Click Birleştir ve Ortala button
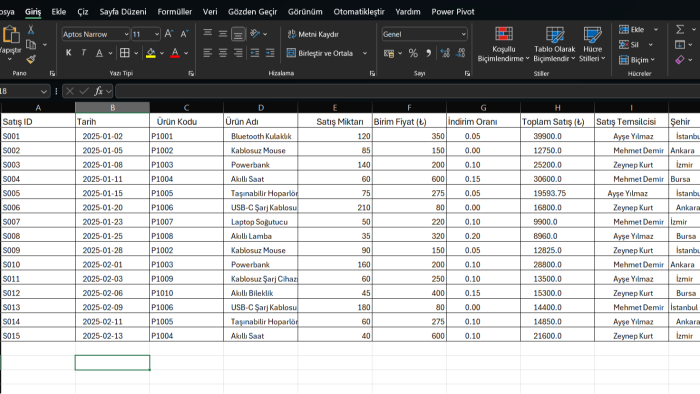This screenshot has height=394, width=700. pos(321,53)
